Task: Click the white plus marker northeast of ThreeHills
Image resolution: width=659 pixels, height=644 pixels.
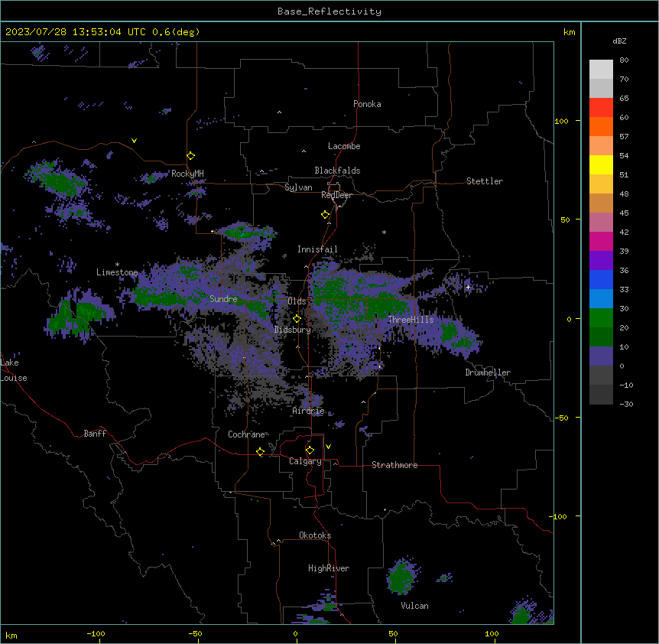Action: tap(468, 287)
